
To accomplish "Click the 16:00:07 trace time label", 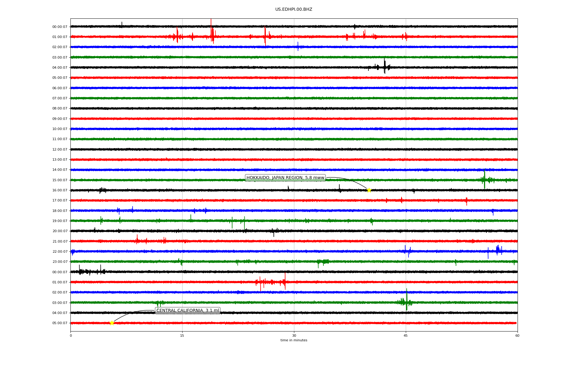I will pyautogui.click(x=60, y=190).
